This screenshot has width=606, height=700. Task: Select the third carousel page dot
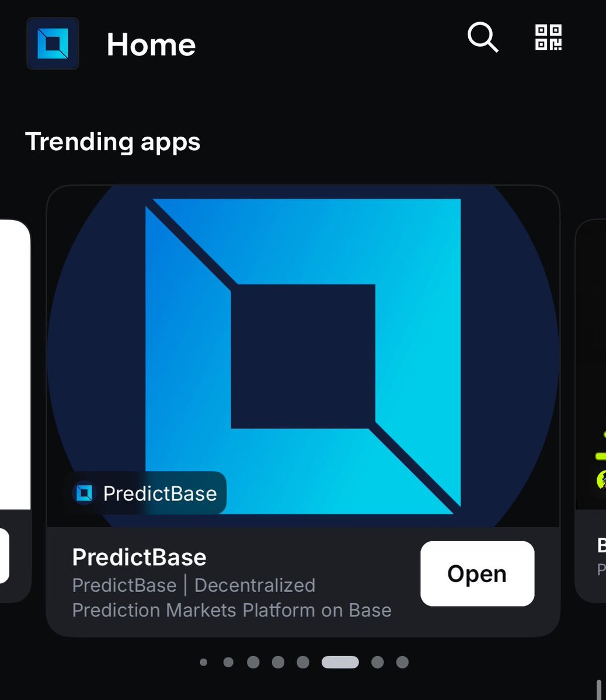[x=253, y=662]
